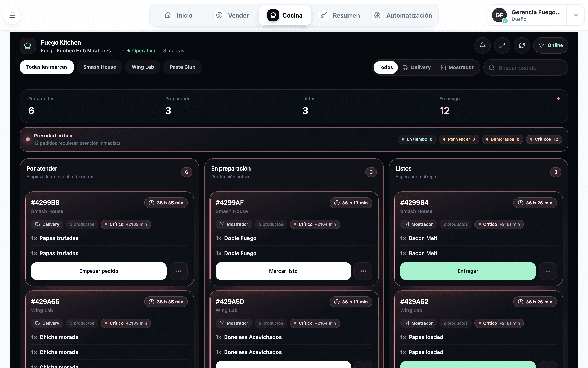Open more options for order #4299AF
The height and width of the screenshot is (368, 588).
pos(363,271)
